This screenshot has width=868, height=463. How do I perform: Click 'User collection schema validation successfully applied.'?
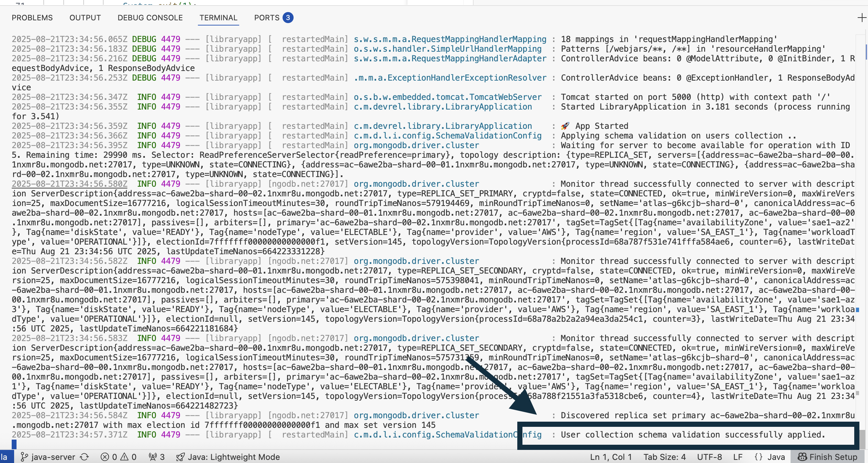click(693, 435)
